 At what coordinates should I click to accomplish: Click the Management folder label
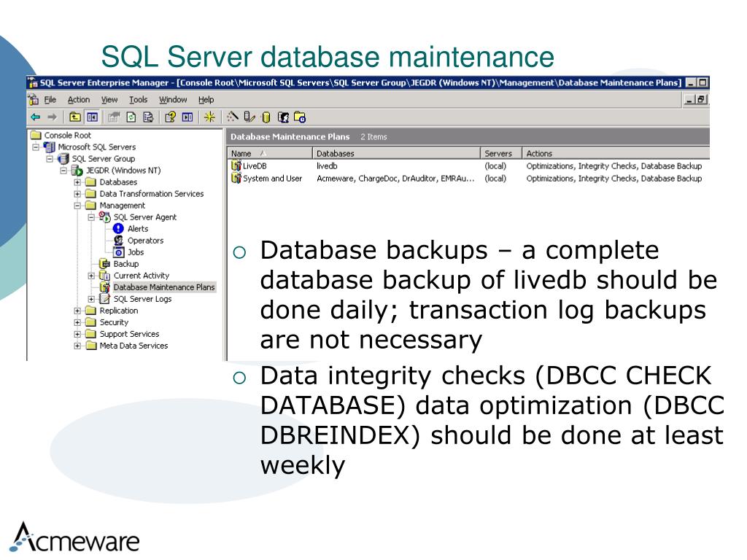(123, 206)
